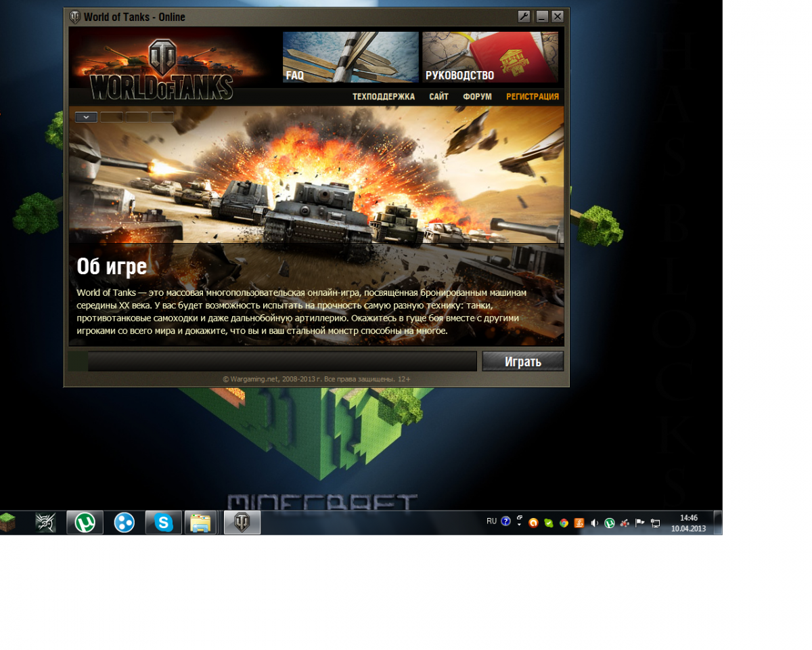Open the Action Center flag icon
The image size is (812, 650).
click(x=639, y=523)
